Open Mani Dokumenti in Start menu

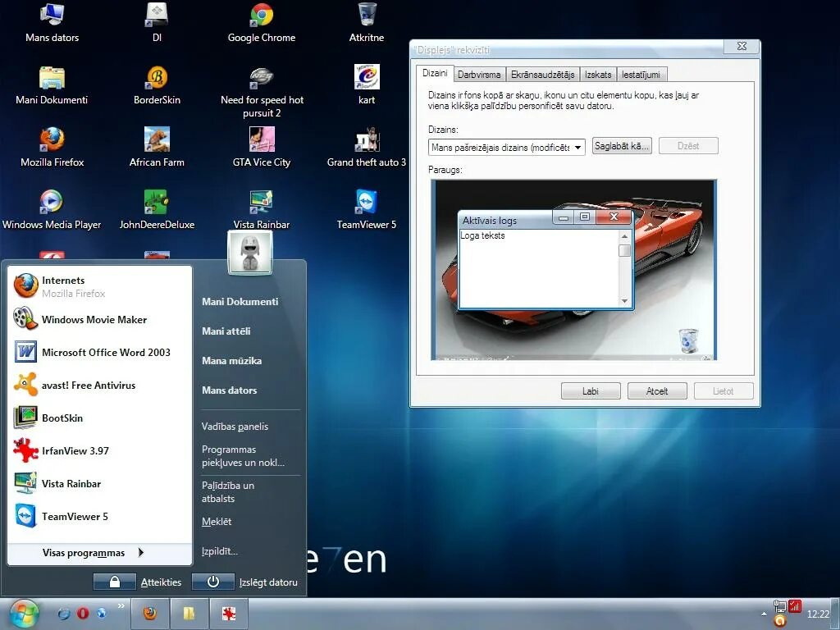click(240, 302)
